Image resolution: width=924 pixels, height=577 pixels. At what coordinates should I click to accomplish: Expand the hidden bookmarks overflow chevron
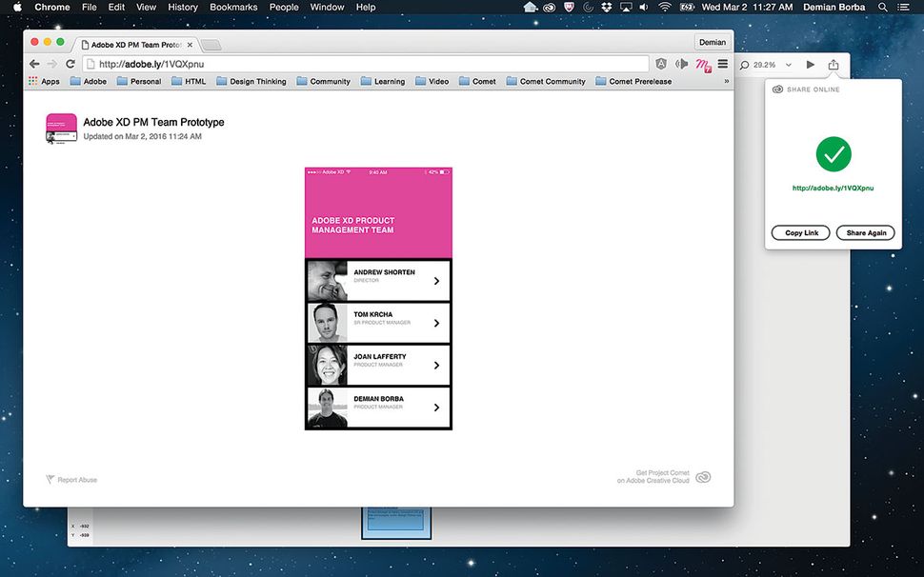tap(727, 81)
